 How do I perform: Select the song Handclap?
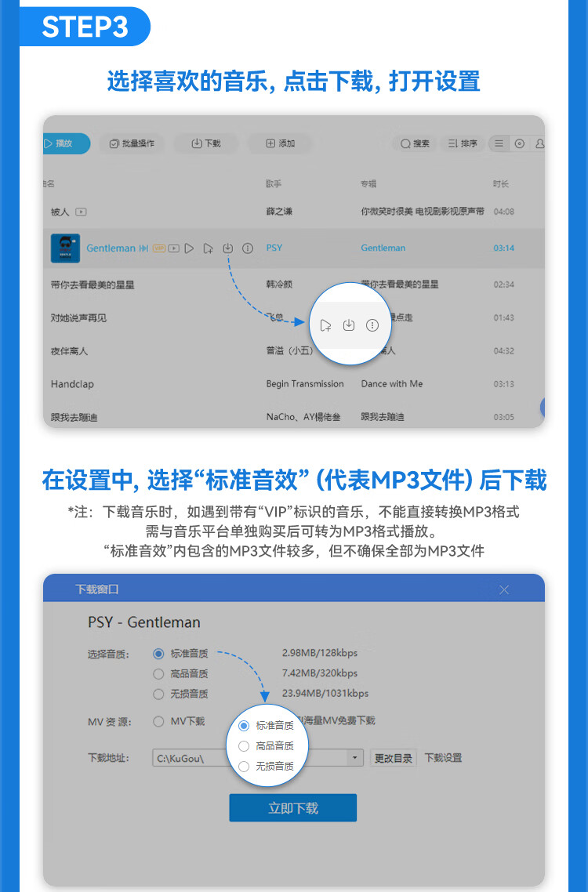[x=72, y=384]
